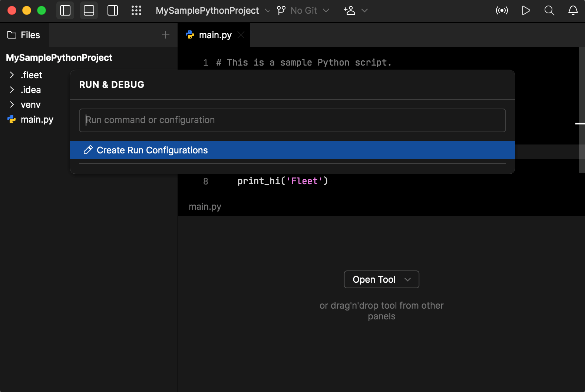Toggle the left sidebar panel
The width and height of the screenshot is (585, 392).
pos(65,10)
